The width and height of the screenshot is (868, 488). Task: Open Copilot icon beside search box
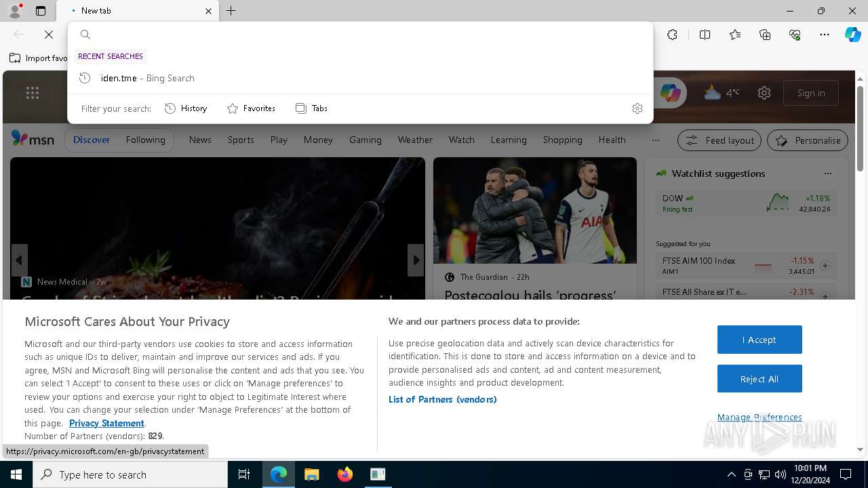670,93
